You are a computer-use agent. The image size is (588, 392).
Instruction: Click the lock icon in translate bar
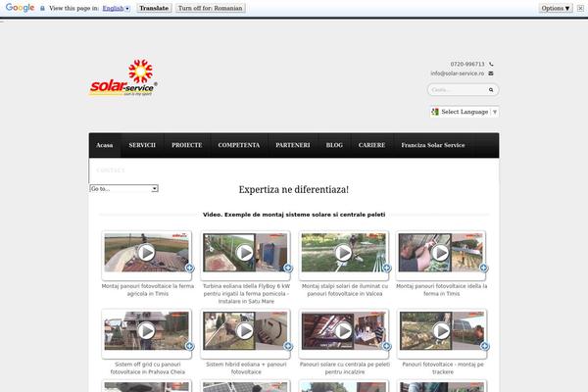[42, 8]
